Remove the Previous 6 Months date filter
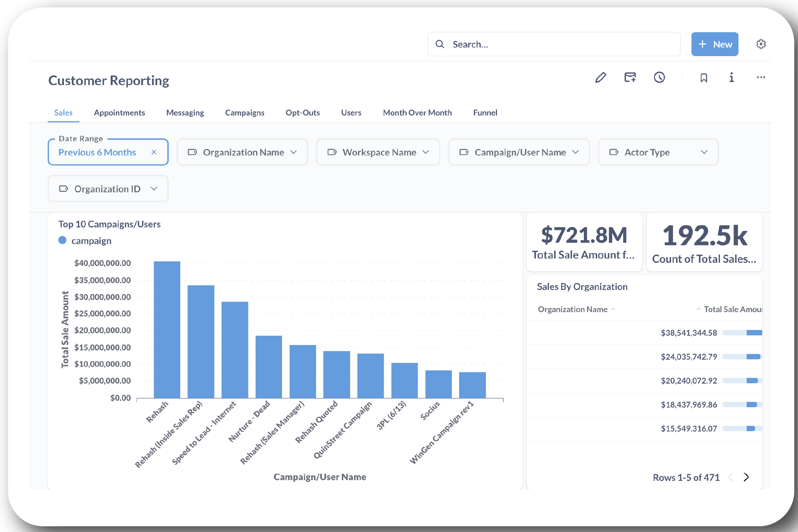 154,152
